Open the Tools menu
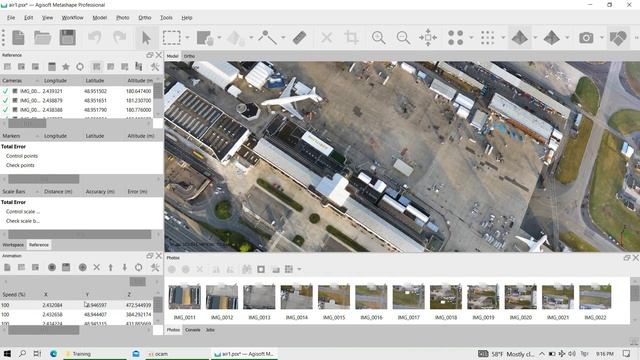The image size is (640, 360). click(x=166, y=18)
